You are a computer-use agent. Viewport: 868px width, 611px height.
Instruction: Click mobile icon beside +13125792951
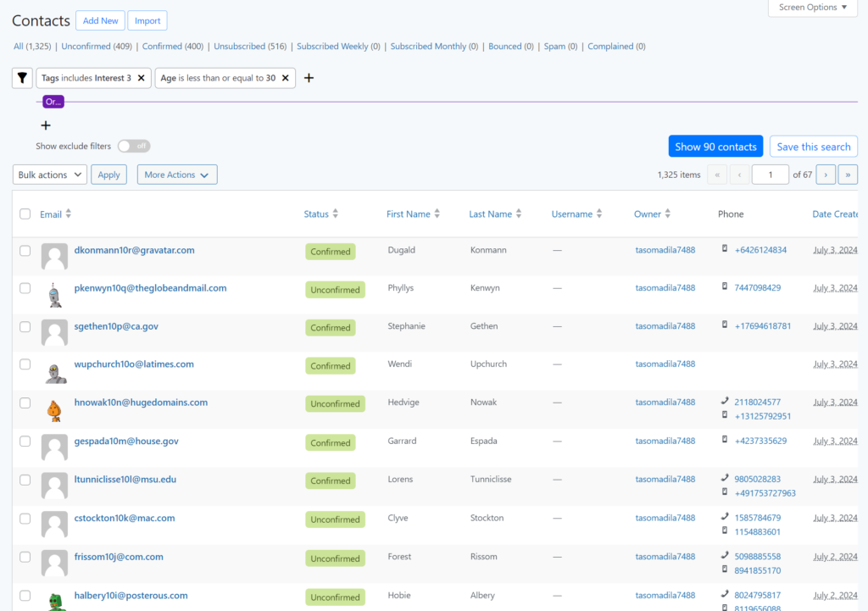724,415
